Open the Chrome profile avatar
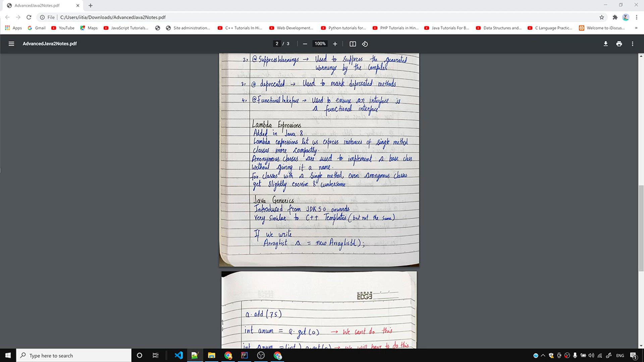Image resolution: width=644 pixels, height=362 pixels. point(626,17)
